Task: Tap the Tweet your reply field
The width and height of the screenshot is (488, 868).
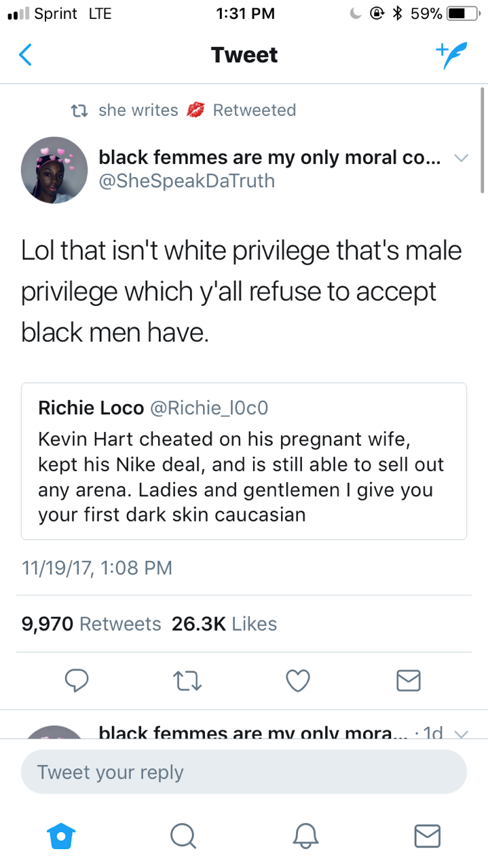Action: click(x=244, y=772)
